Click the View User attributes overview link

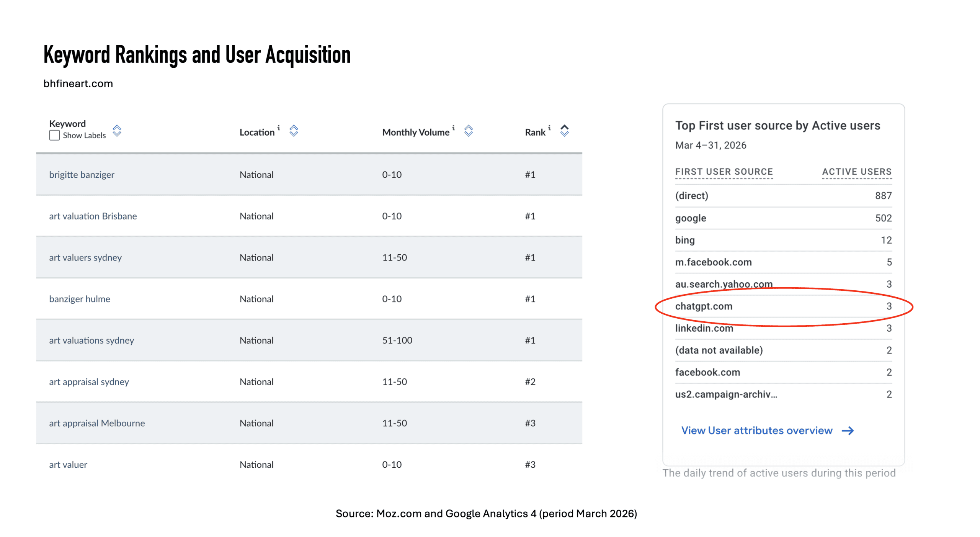pyautogui.click(x=756, y=431)
